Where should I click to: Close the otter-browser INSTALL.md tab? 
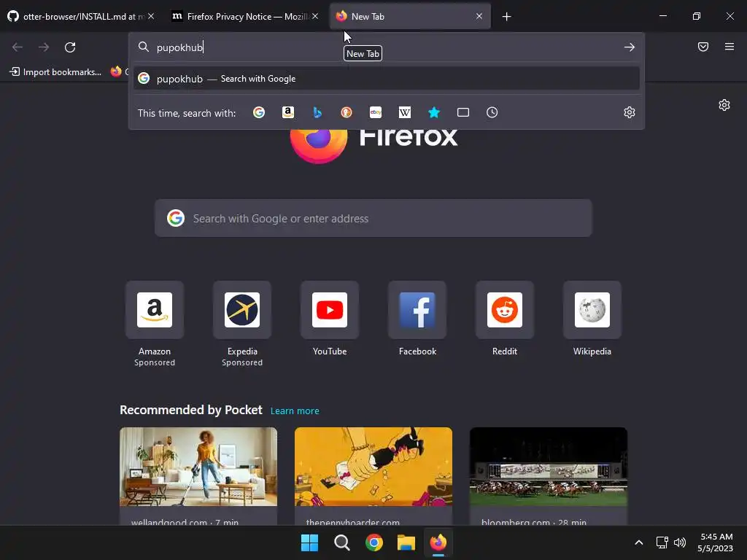tap(151, 16)
